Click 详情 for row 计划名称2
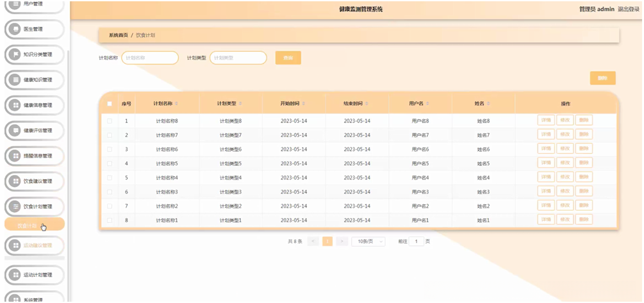This screenshot has width=644, height=303. pyautogui.click(x=546, y=205)
